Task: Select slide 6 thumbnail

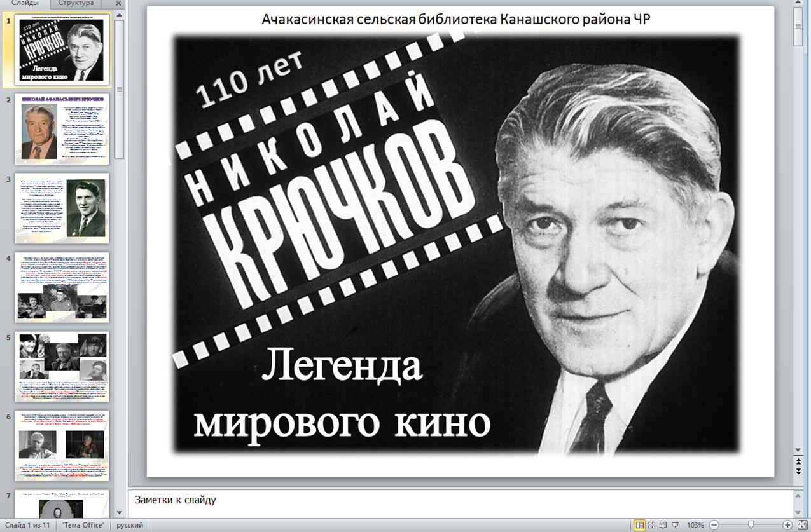Action: (x=62, y=446)
